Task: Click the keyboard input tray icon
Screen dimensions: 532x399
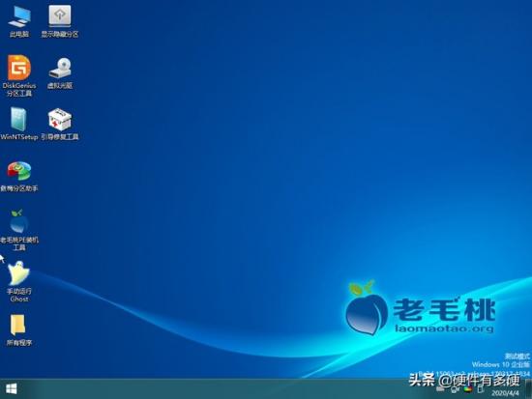Action: click(x=440, y=388)
